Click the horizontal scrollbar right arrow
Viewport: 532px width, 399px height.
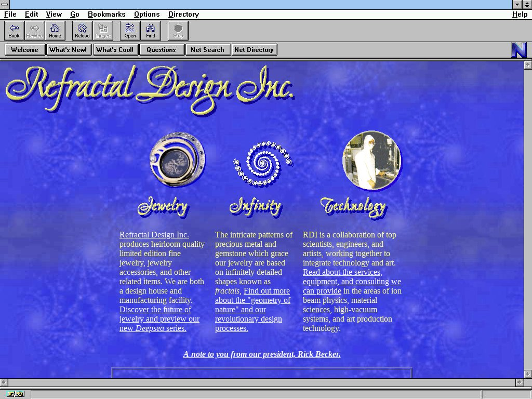pos(519,382)
